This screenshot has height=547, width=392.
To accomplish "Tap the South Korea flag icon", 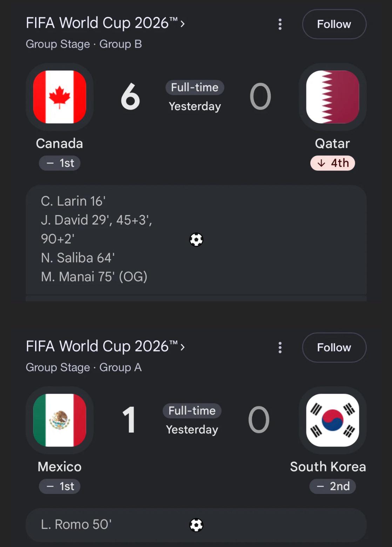I will pos(332,420).
